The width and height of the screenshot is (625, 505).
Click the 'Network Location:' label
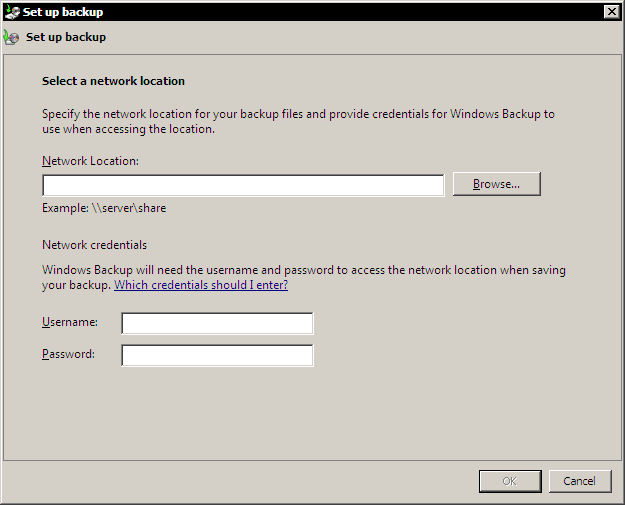coord(90,161)
